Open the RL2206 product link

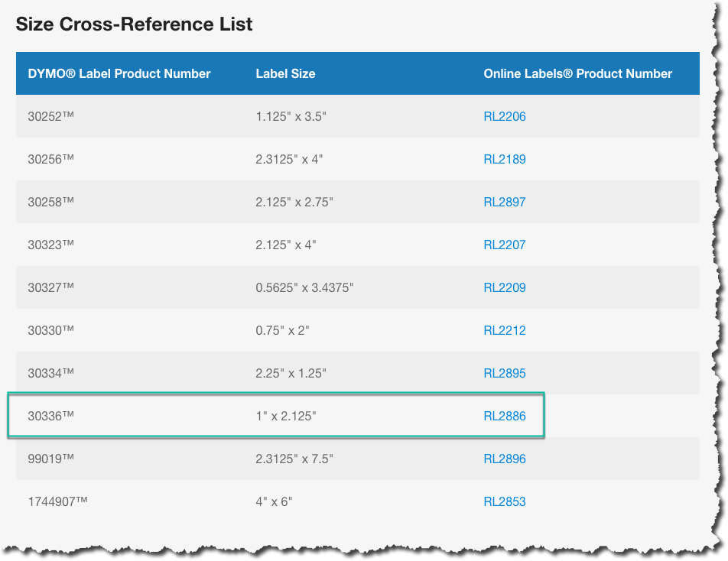coord(505,116)
